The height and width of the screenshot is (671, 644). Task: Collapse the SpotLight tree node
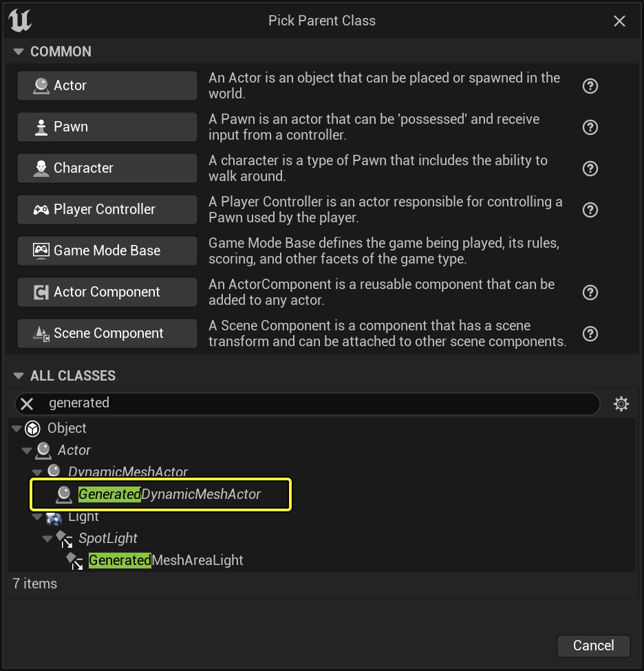[x=47, y=538]
